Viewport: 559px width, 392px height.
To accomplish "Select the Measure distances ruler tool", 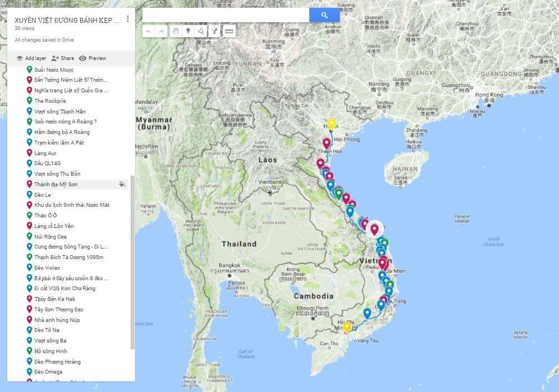I will pyautogui.click(x=229, y=31).
